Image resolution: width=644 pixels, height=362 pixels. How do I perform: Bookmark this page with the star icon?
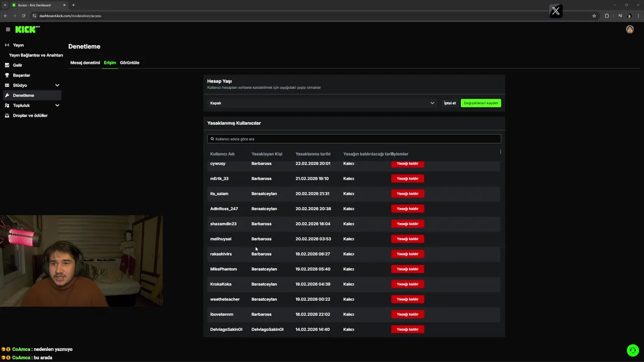(594, 16)
